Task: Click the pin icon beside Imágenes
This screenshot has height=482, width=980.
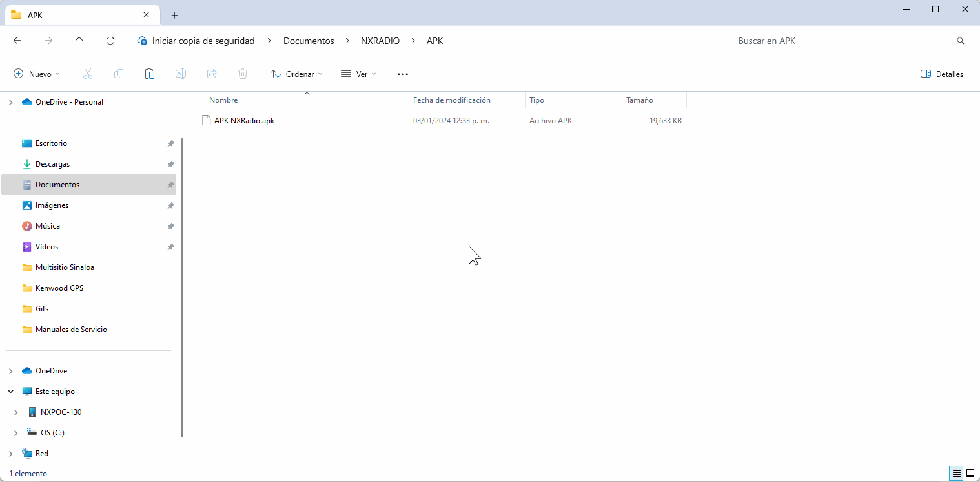Action: pyautogui.click(x=170, y=205)
